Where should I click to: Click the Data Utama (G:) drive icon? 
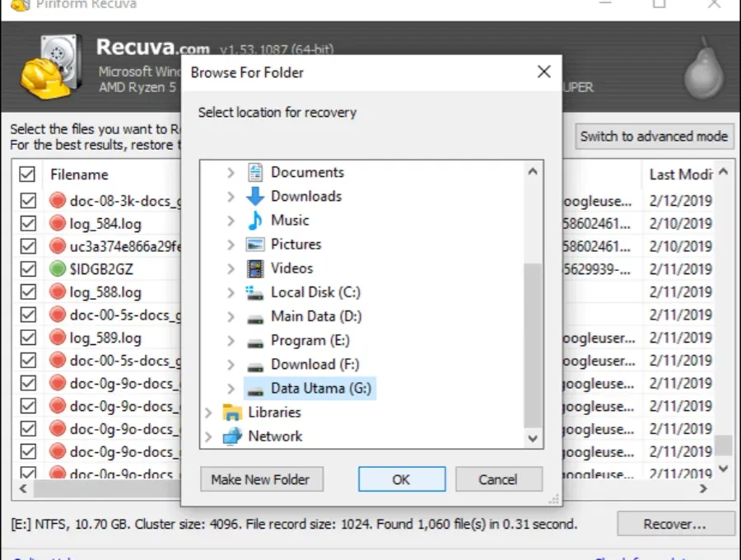(x=255, y=391)
